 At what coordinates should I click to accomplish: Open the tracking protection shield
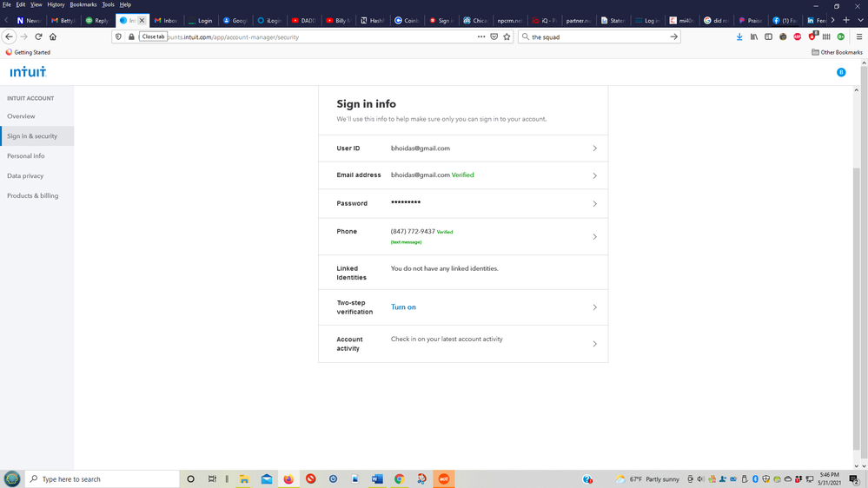pos(118,36)
